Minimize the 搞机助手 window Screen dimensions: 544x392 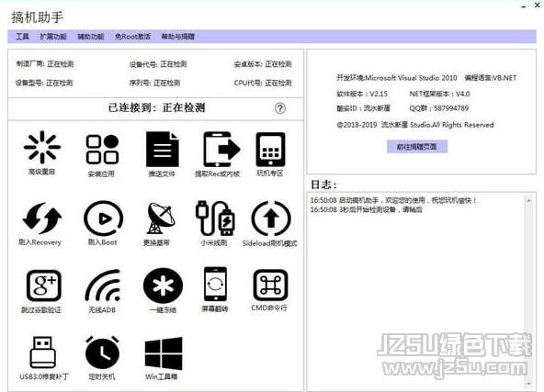pyautogui.click(x=524, y=6)
